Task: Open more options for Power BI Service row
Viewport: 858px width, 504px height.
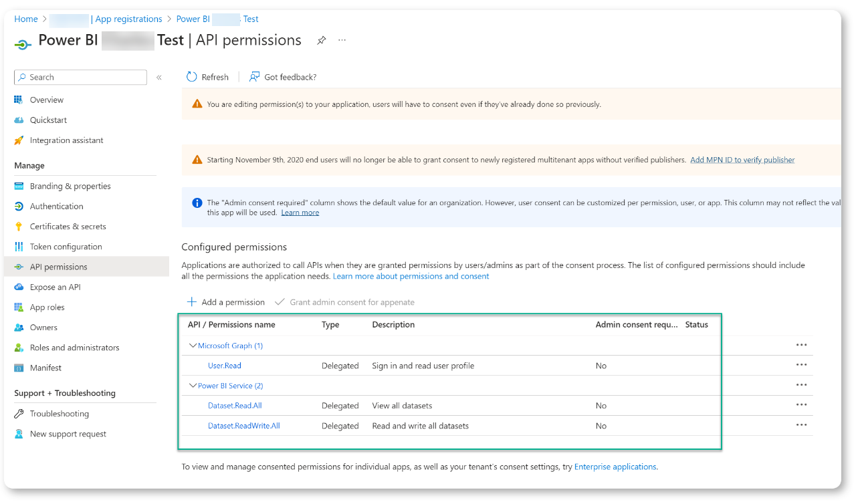Action: tap(801, 386)
